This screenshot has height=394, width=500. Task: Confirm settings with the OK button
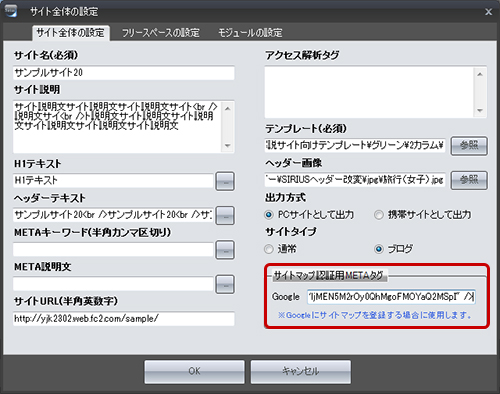click(x=194, y=371)
